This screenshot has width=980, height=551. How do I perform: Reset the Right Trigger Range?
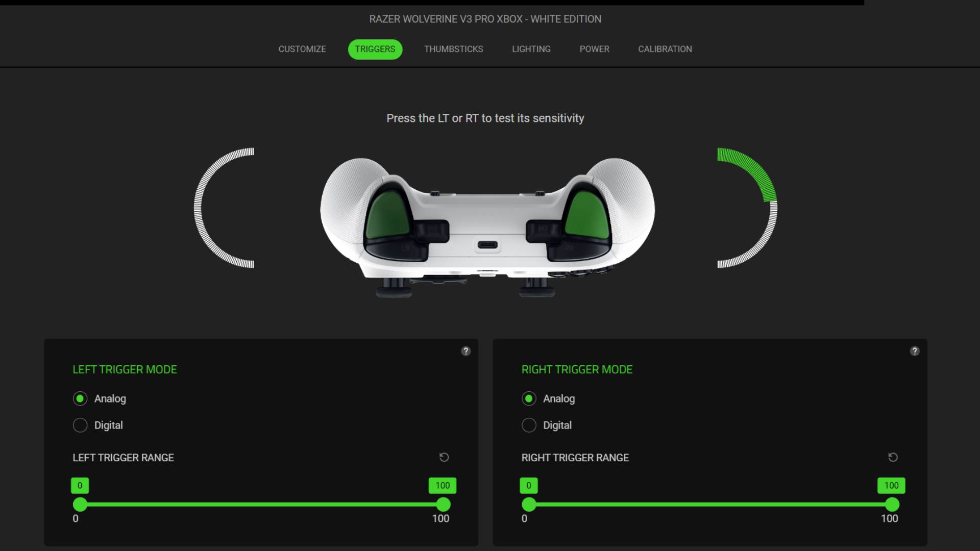point(893,457)
